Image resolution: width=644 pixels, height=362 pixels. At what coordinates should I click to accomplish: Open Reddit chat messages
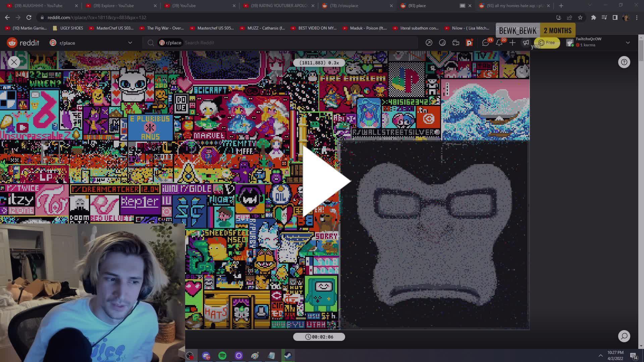(485, 43)
